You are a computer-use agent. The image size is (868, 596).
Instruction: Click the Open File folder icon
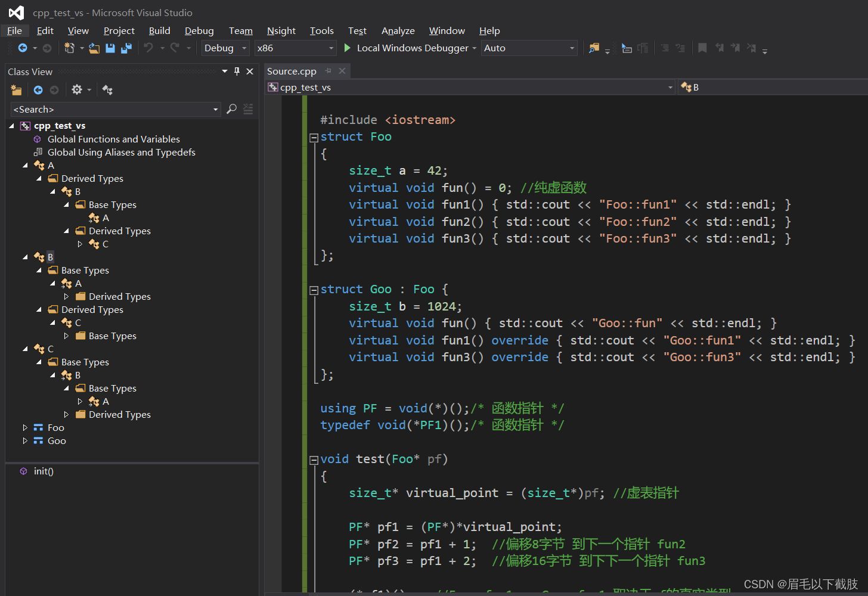[94, 48]
